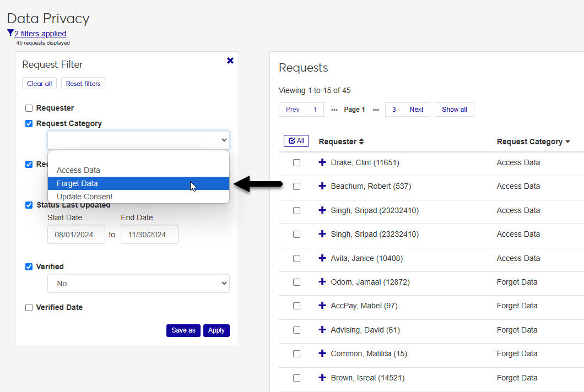Viewport: 584px width, 392px height.
Task: Select Update Consent option
Action: point(84,197)
